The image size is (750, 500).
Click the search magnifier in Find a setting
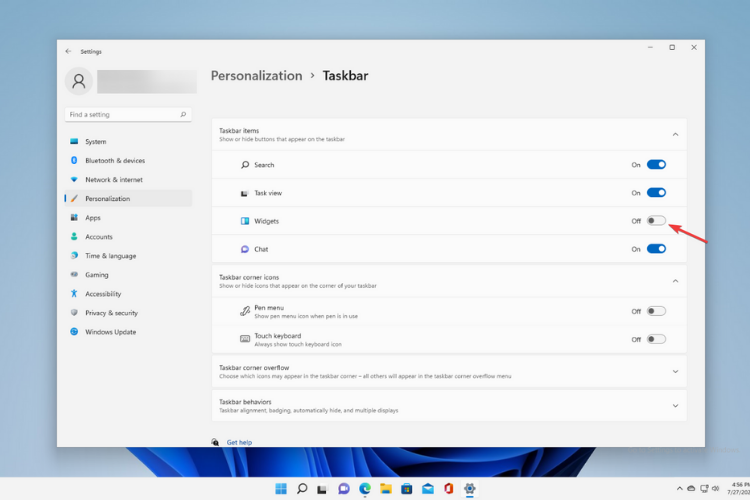coord(183,115)
